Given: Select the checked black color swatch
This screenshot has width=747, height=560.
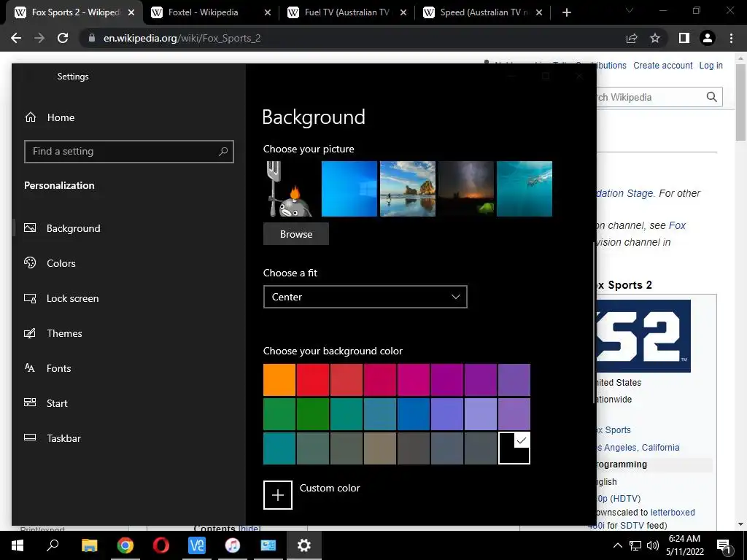Looking at the screenshot, I should [x=514, y=448].
